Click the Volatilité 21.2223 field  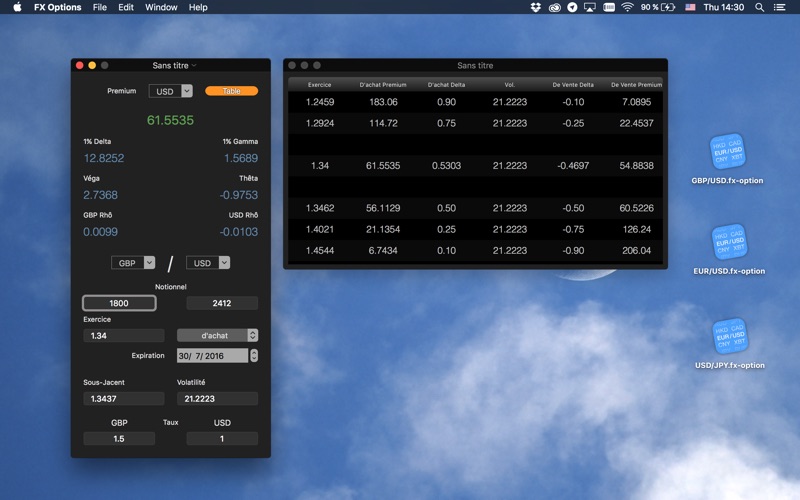(217, 398)
